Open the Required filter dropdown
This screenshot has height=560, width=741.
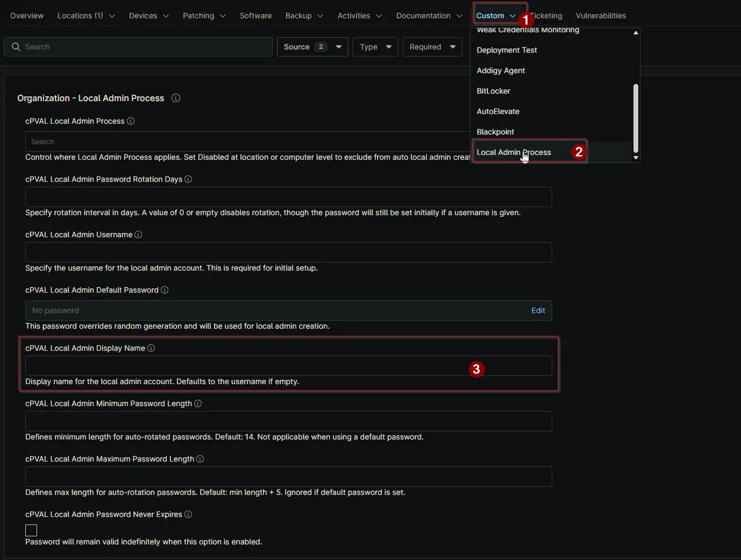coord(432,47)
